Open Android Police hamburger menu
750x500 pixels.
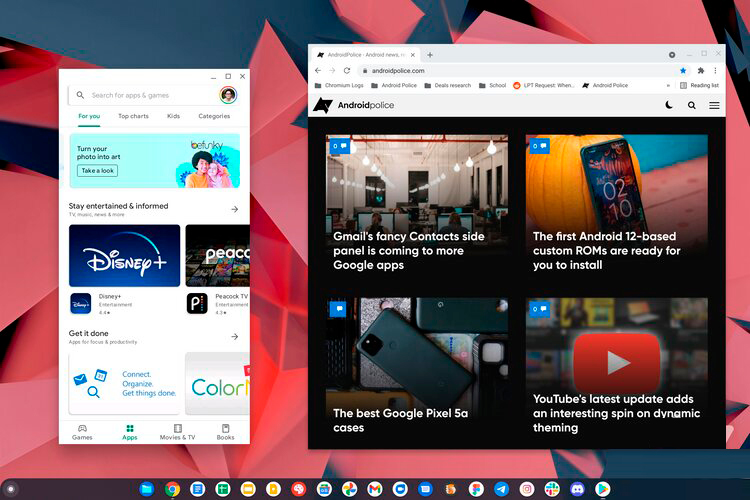point(714,105)
